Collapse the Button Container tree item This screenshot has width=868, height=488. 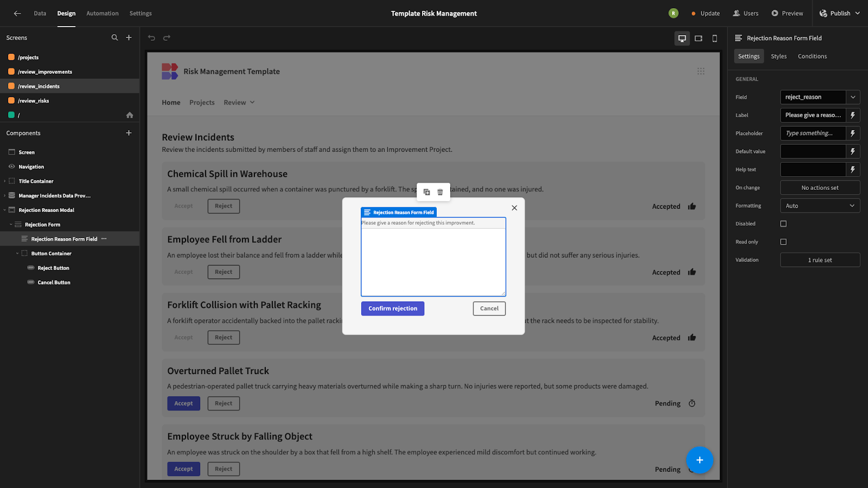(x=17, y=254)
